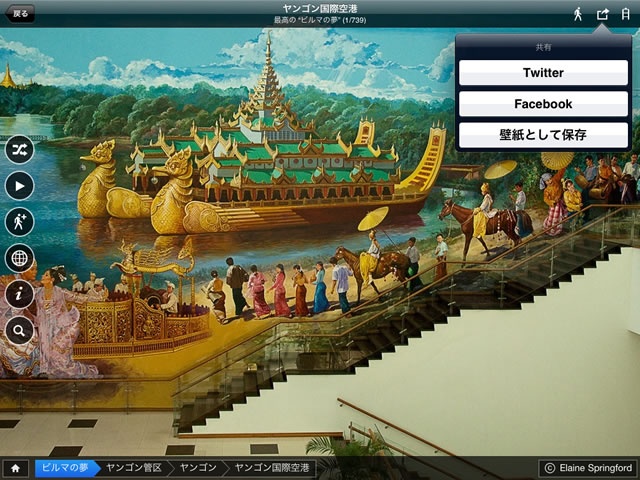The height and width of the screenshot is (480, 640).
Task: Share the photo via Twitter
Action: (x=543, y=73)
